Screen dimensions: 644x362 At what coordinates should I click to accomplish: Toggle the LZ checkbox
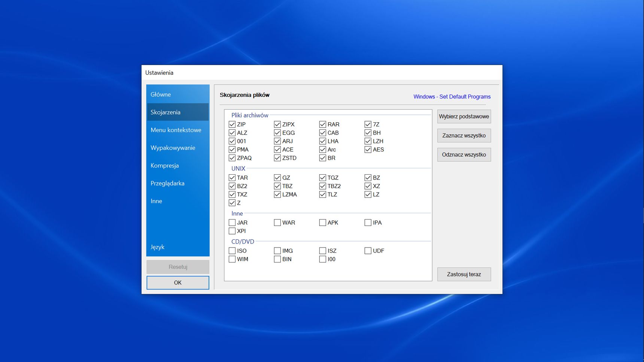point(368,194)
